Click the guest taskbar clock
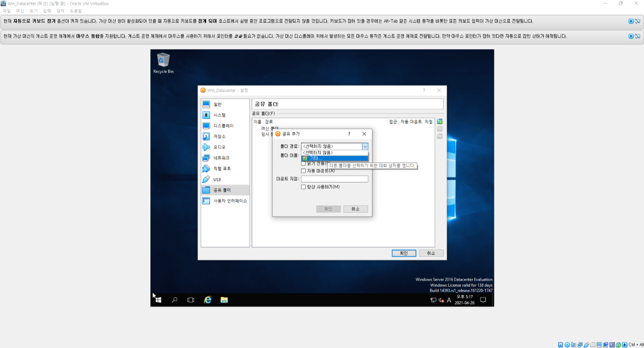Screen dimensions: 644x348 [x=465, y=300]
